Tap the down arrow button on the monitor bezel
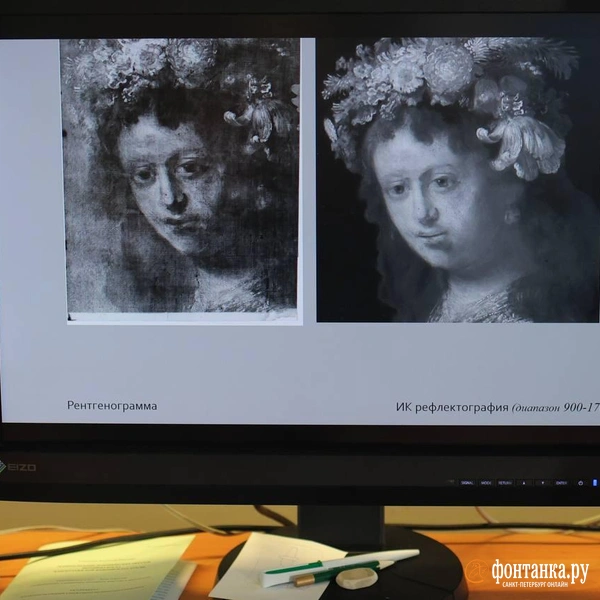The height and width of the screenshot is (600, 600). pos(543,483)
